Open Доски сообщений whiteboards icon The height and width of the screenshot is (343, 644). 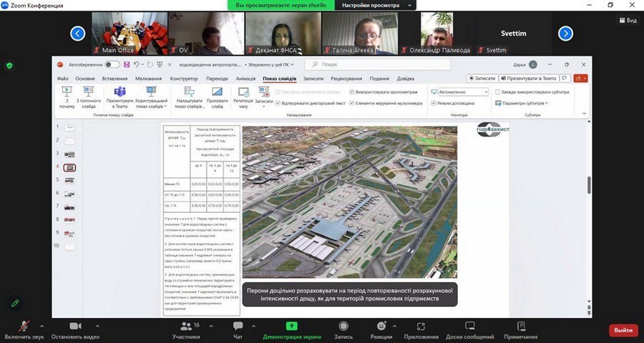pyautogui.click(x=470, y=327)
